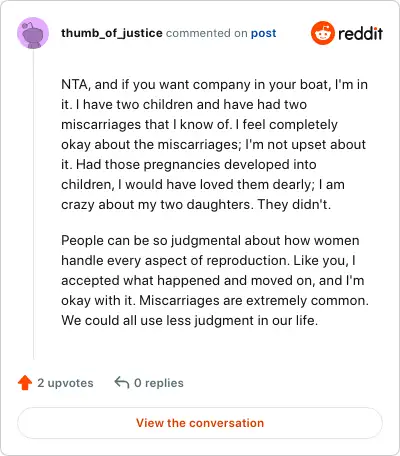Click the "0 replies" label
The width and height of the screenshot is (400, 456).
click(159, 383)
